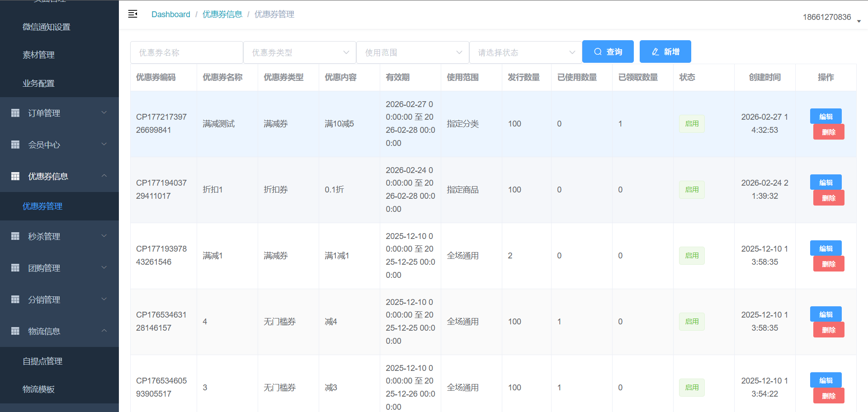Select 优惠券管理 in the sidebar
Viewport: 868px width, 412px height.
[42, 206]
